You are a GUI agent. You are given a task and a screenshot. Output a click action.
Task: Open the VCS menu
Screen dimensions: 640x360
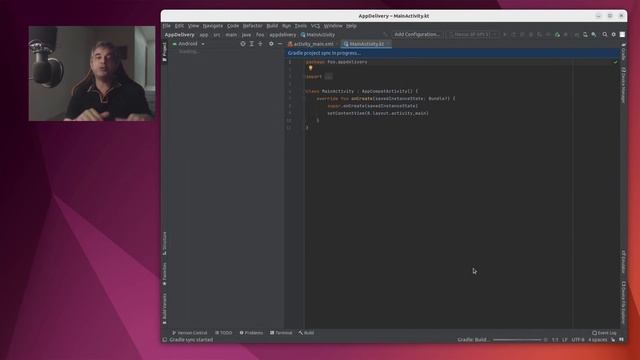316,26
